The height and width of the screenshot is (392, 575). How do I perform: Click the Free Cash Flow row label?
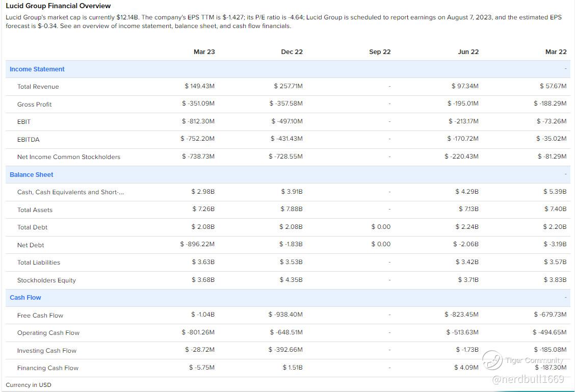pos(40,316)
